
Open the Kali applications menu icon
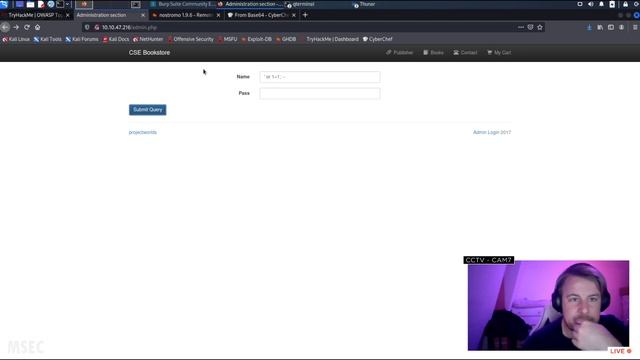[4, 4]
